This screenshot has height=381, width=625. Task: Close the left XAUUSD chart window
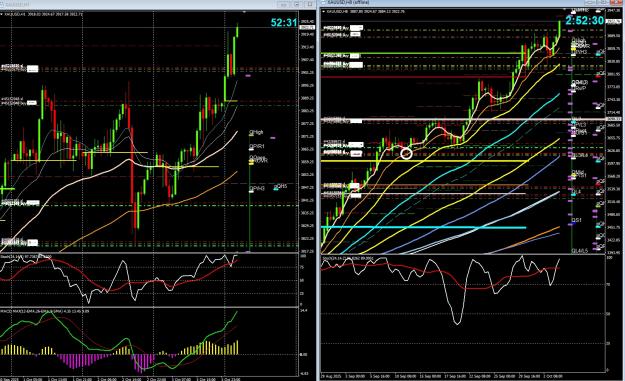point(310,4)
